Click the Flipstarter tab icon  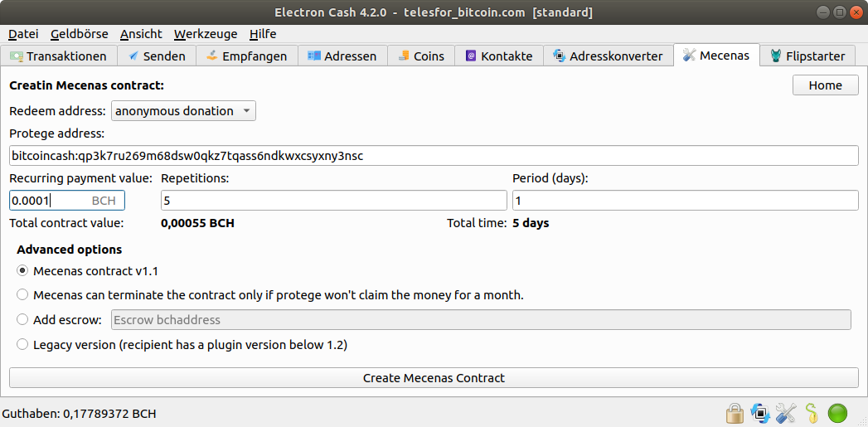coord(775,56)
